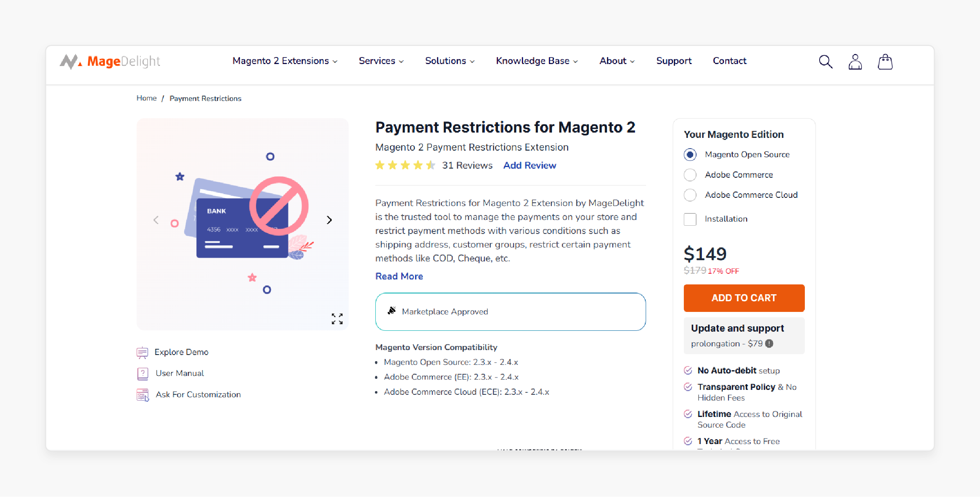Image resolution: width=980 pixels, height=497 pixels.
Task: Click the Update and support panel
Action: pos(744,335)
